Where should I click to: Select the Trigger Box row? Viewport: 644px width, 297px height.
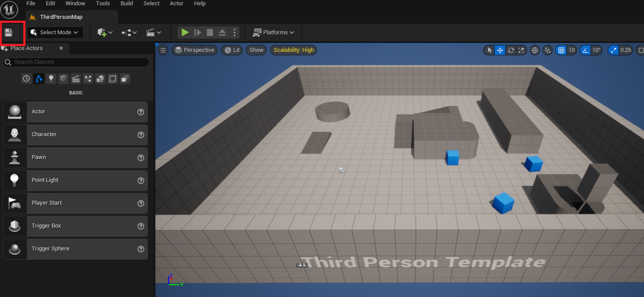click(75, 226)
